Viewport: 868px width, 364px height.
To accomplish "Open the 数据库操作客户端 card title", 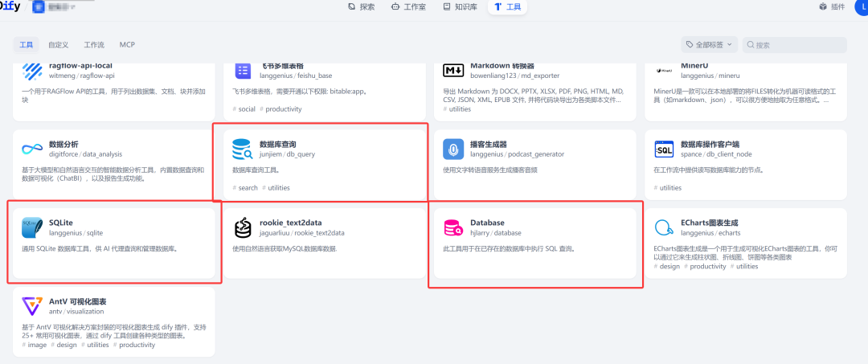I will [x=710, y=144].
